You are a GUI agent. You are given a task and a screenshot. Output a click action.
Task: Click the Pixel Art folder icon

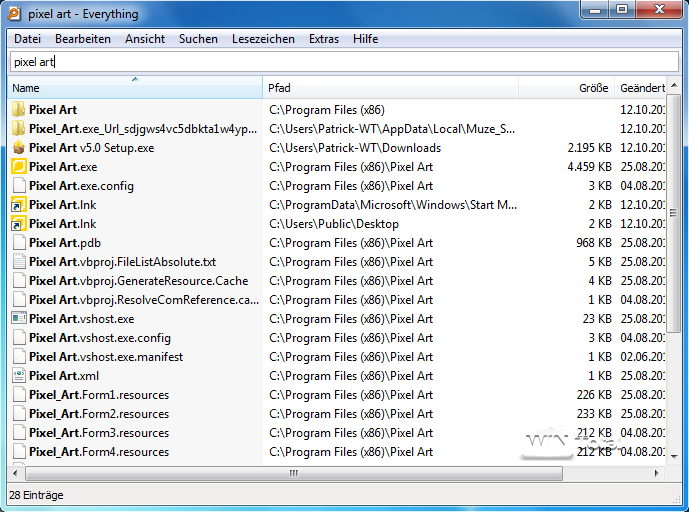click(19, 110)
